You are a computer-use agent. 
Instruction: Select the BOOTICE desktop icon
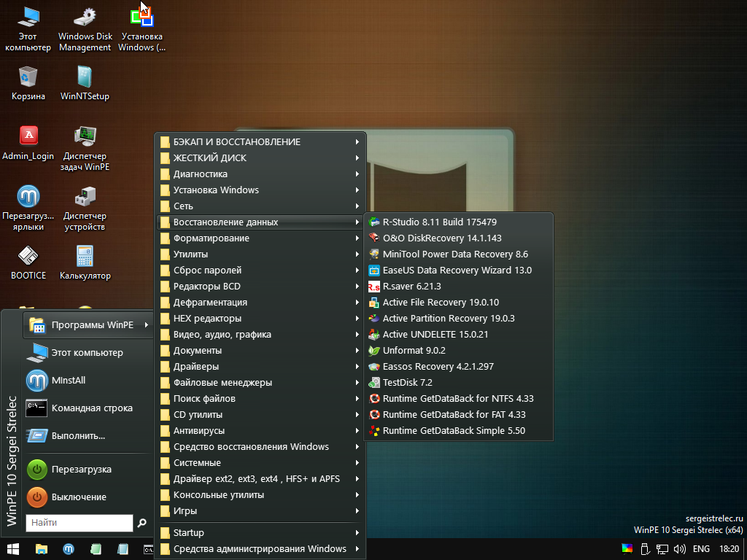click(28, 262)
